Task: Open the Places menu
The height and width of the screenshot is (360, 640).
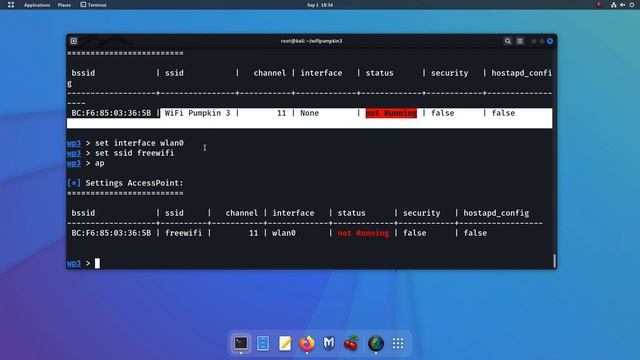Action: click(64, 5)
